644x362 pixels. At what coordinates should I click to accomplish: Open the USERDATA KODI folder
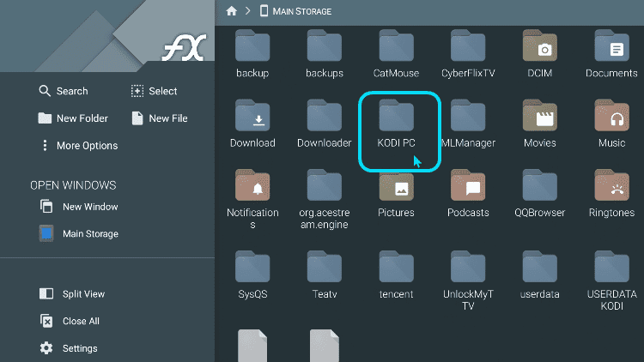(x=611, y=281)
